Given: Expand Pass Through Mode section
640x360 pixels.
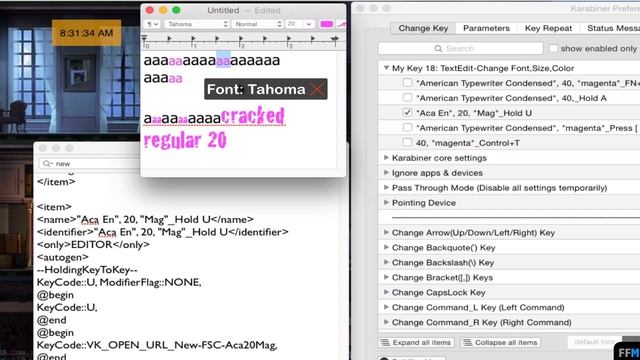Looking at the screenshot, I should tap(386, 187).
